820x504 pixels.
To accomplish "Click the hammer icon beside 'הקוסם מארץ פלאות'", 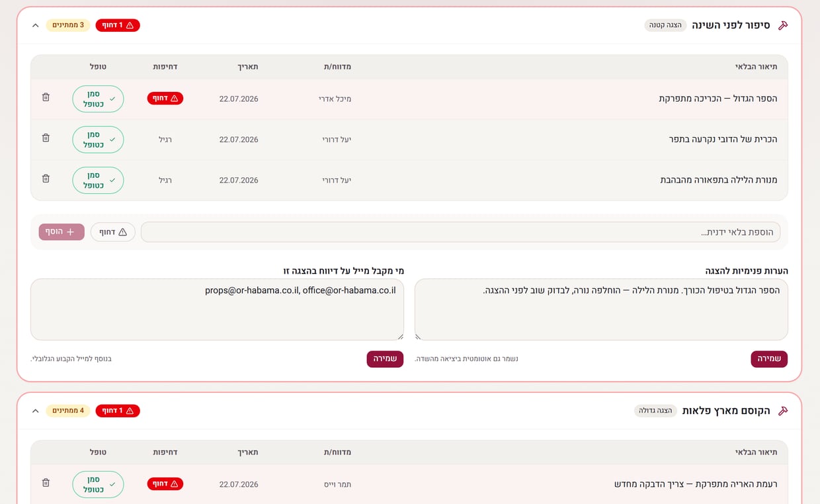I will tap(783, 411).
